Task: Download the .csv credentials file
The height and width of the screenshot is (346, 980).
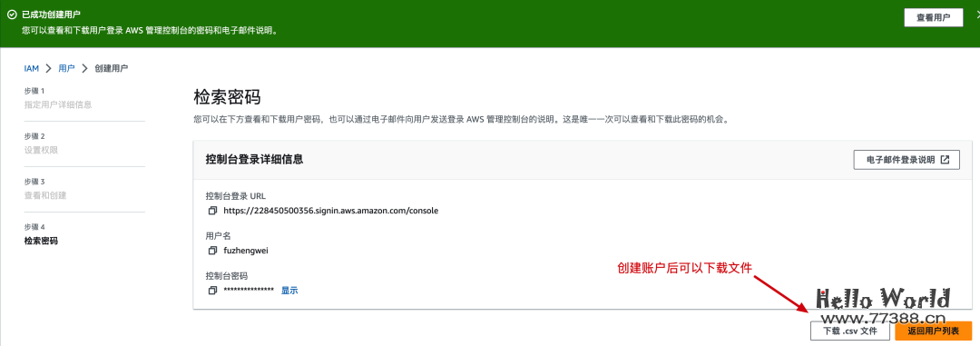Action: coord(850,331)
